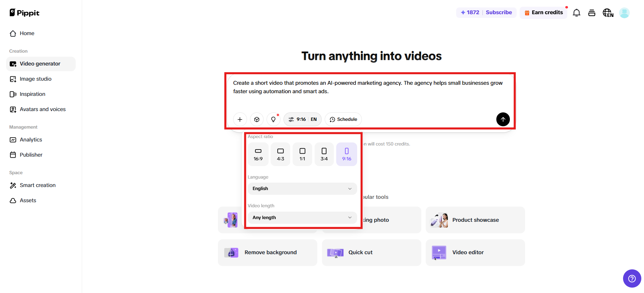Image resolution: width=644 pixels, height=293 pixels.
Task: Open the Quick cut tool
Action: (x=371, y=252)
